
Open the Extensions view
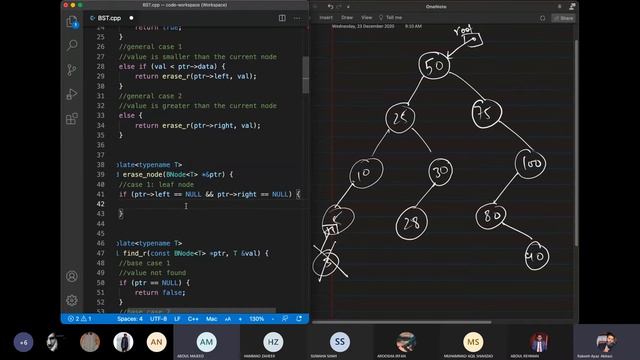coord(72,119)
